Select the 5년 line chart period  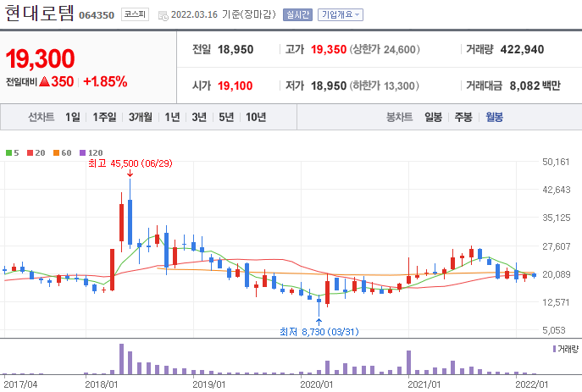pos(226,117)
